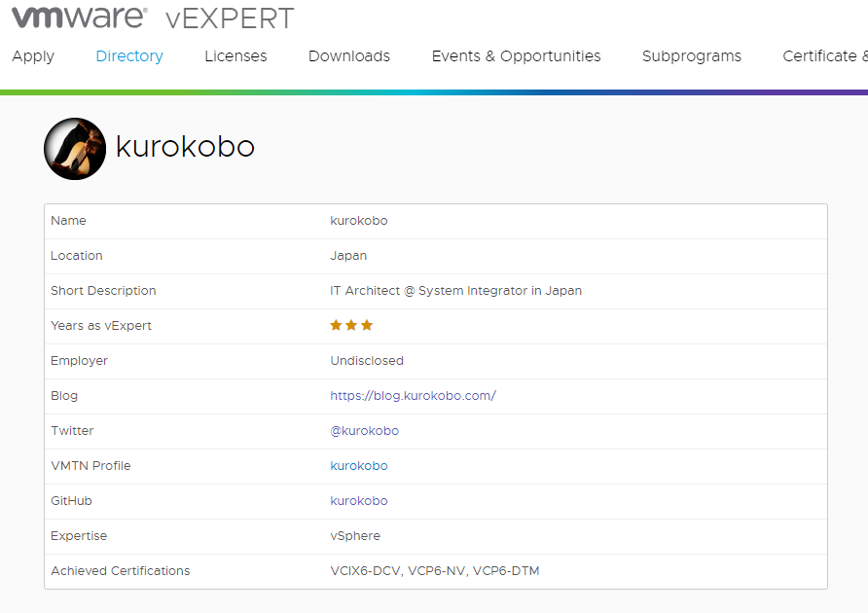Click the Employer value Undisclosed
Screen dimensions: 868x613
367,360
